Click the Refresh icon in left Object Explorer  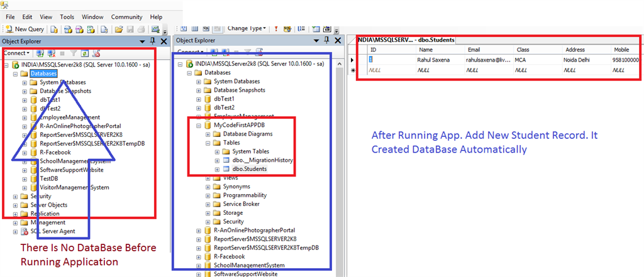(85, 53)
